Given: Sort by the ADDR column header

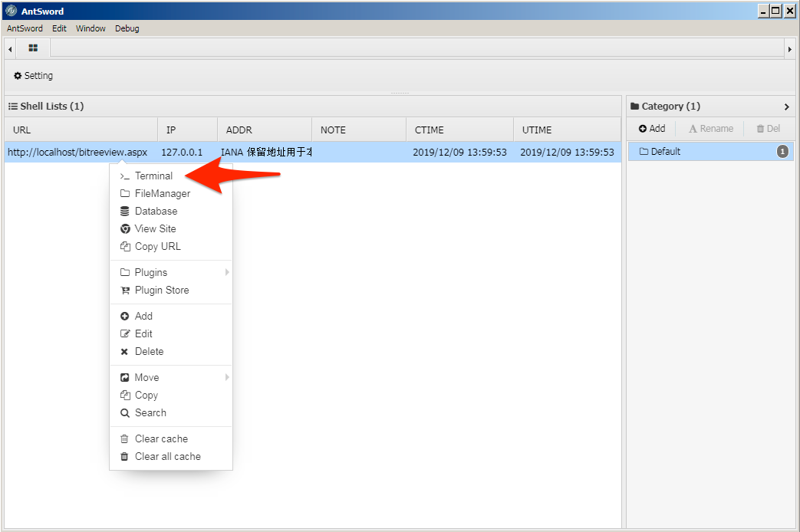Looking at the screenshot, I should (x=265, y=130).
